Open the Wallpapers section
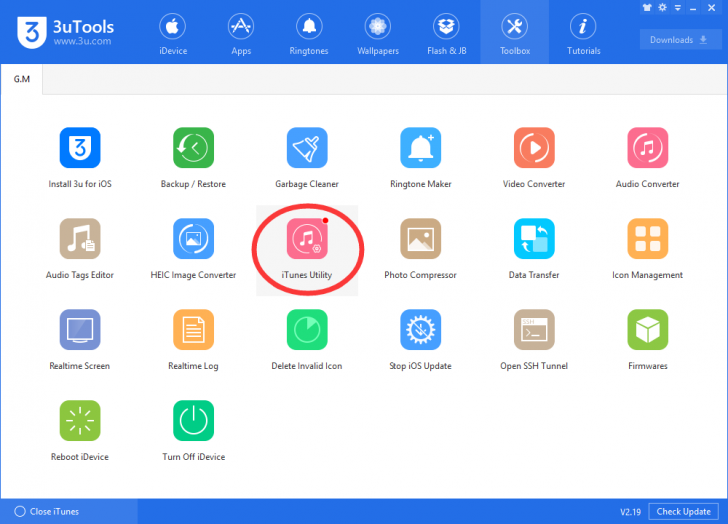This screenshot has width=728, height=524. [377, 33]
